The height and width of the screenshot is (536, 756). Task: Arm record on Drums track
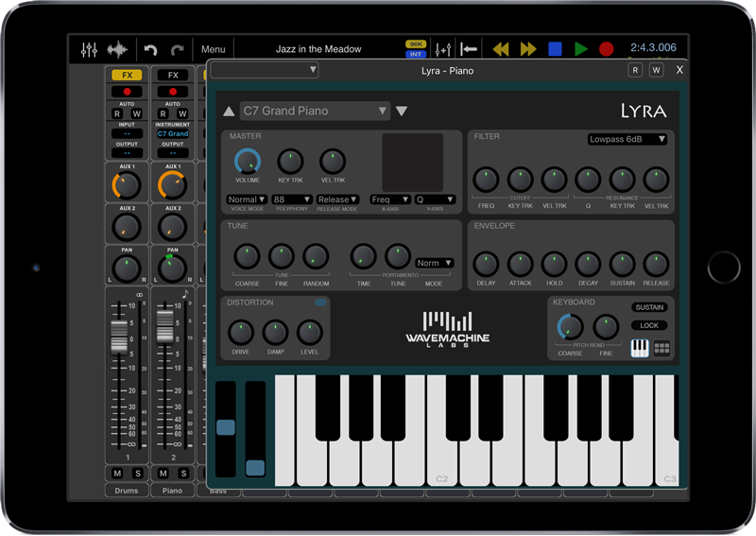point(127,92)
